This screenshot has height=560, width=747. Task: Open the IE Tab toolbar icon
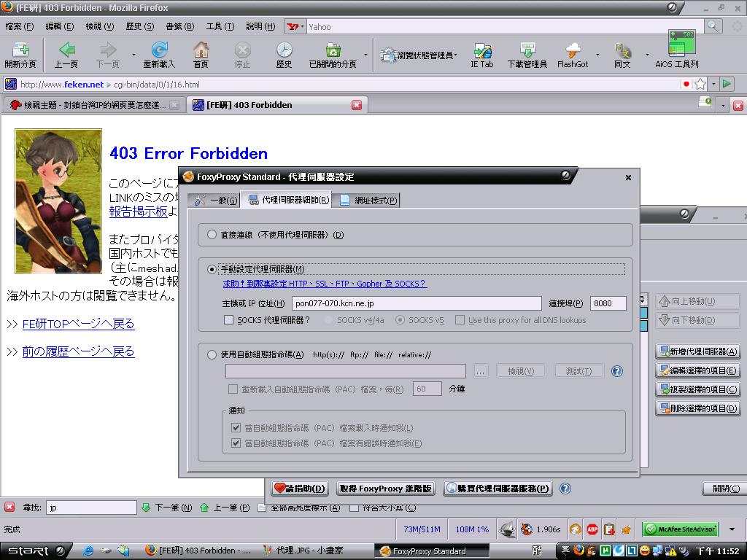click(482, 50)
